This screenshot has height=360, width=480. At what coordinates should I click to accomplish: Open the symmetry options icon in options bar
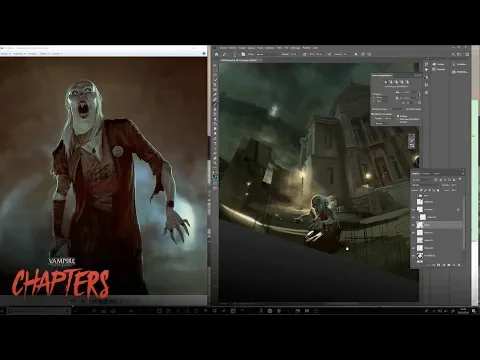[x=369, y=54]
